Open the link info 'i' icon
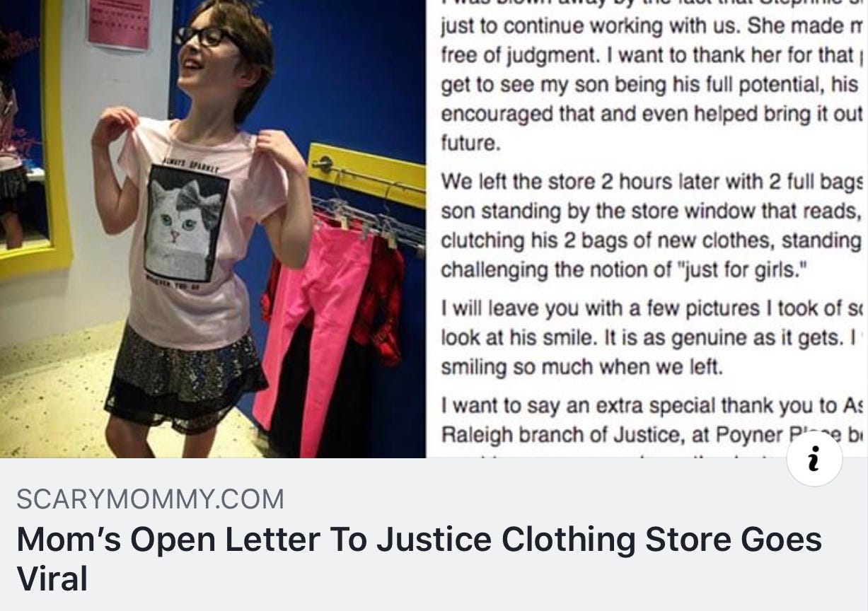The width and height of the screenshot is (868, 611). click(x=814, y=458)
